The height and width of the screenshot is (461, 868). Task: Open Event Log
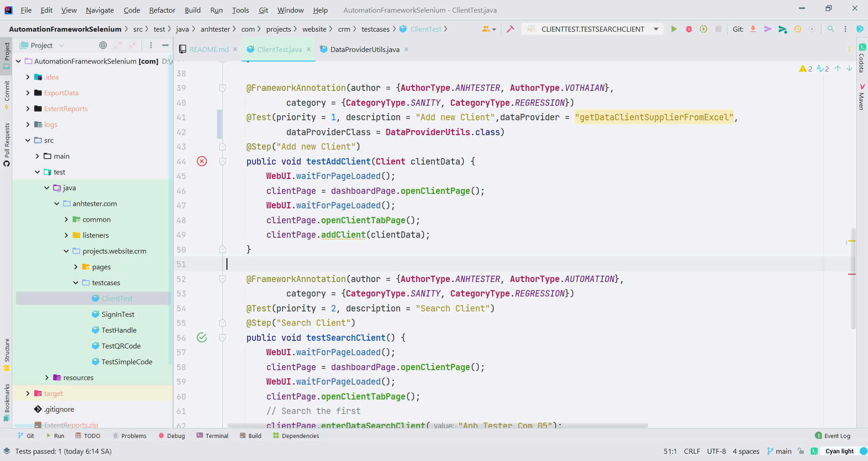tap(832, 436)
